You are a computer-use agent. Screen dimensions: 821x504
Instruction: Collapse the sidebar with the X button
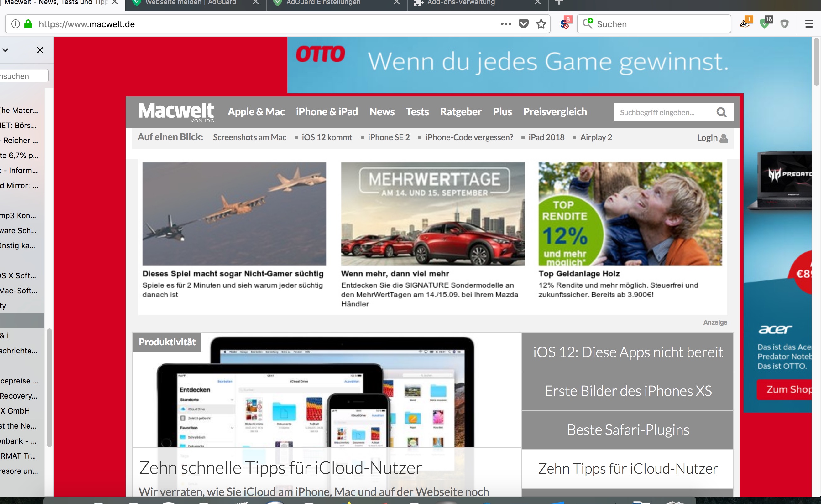pyautogui.click(x=40, y=50)
